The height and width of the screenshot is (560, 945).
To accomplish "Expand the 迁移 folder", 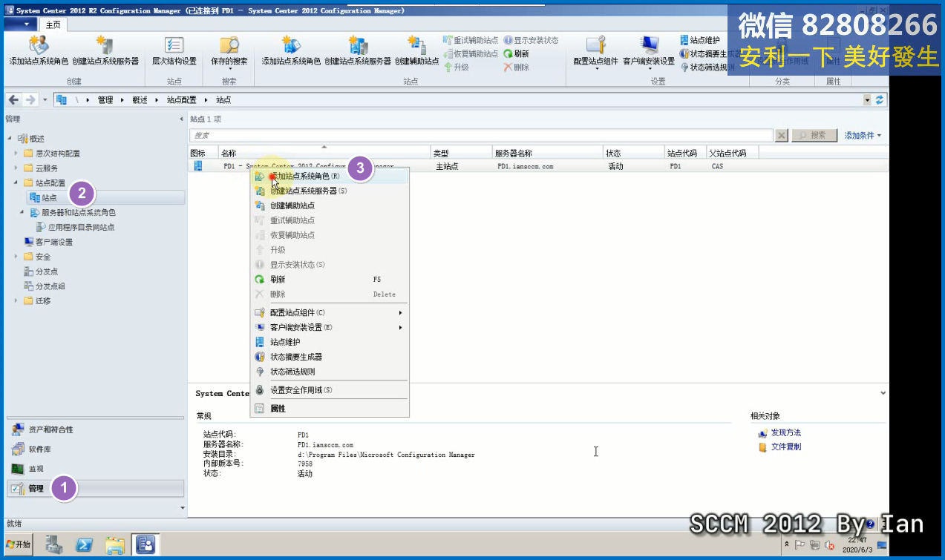I will pyautogui.click(x=16, y=300).
